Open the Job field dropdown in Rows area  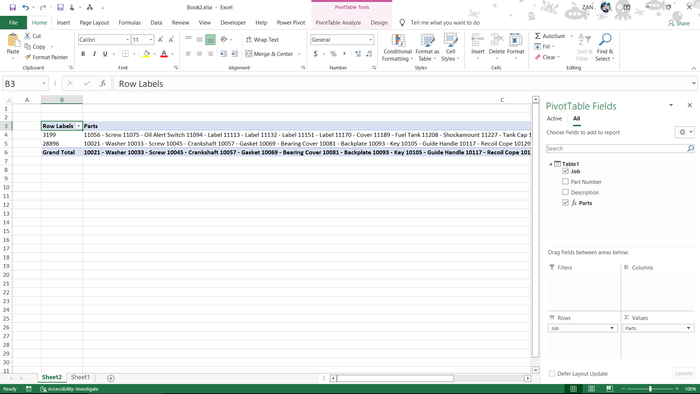(612, 328)
